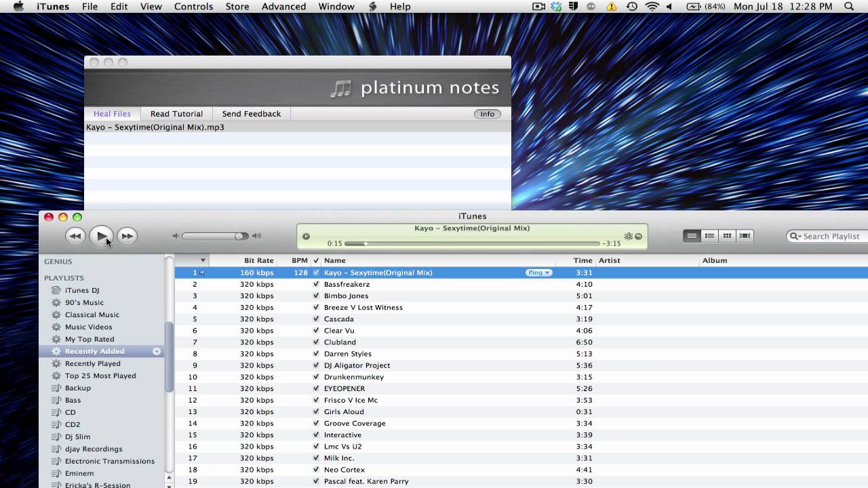Click the speaker icon next to track 1

tap(201, 272)
